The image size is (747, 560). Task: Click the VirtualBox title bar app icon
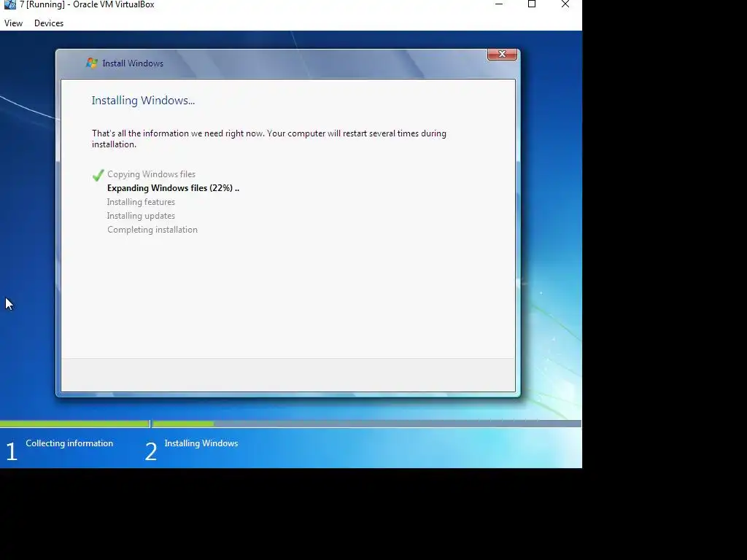point(9,5)
